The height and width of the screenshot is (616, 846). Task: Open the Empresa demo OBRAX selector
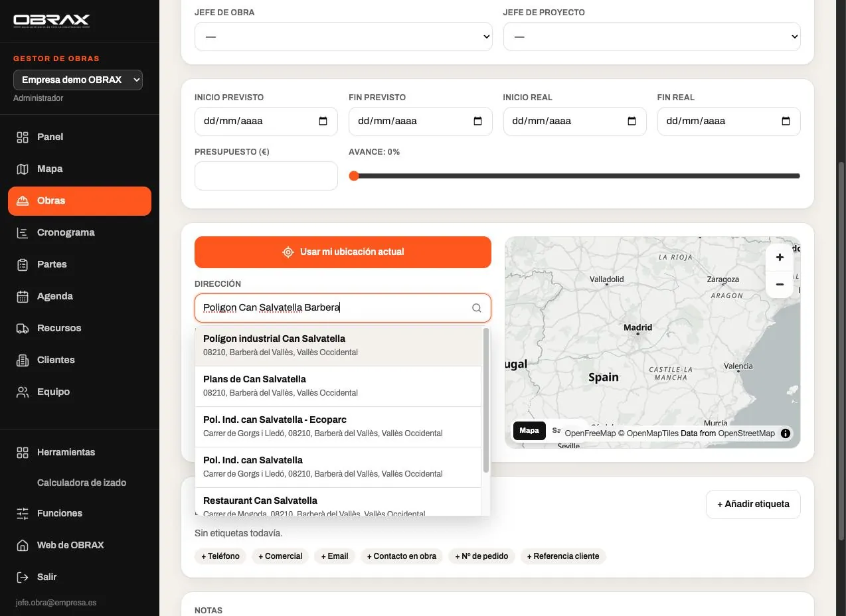[x=78, y=80]
